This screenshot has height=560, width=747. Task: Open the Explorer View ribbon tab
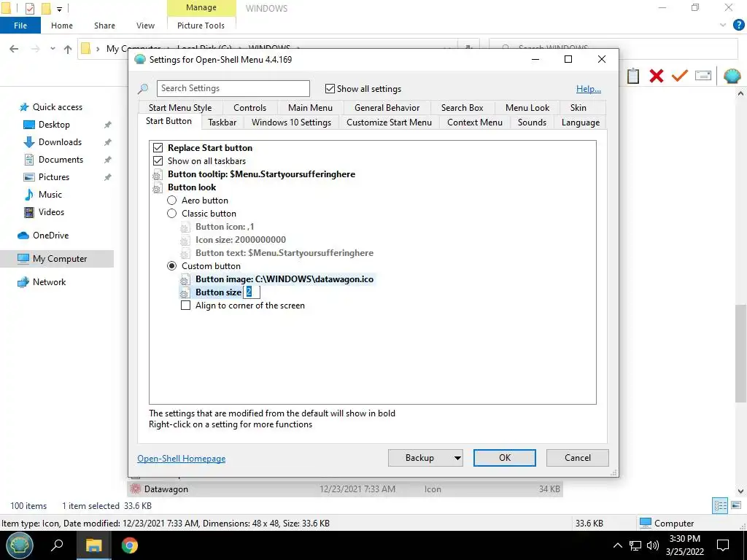tap(145, 26)
